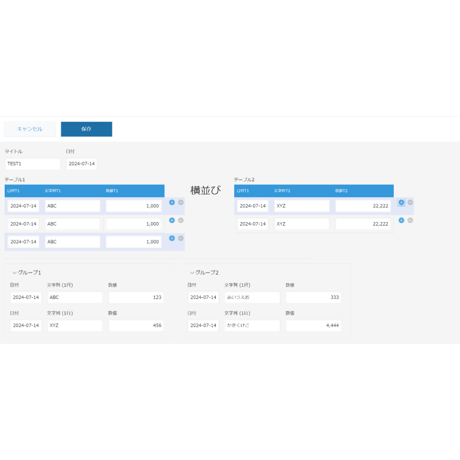
Task: Add a row after second テーブル1 row
Action: point(172,220)
